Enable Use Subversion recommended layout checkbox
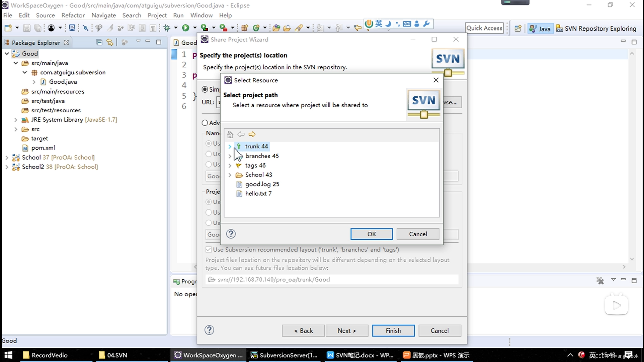 coord(208,249)
